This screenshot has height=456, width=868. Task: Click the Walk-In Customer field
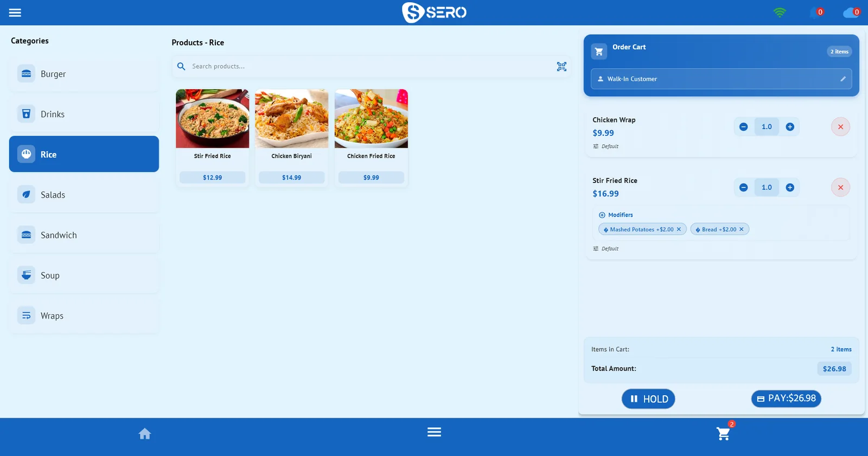721,79
